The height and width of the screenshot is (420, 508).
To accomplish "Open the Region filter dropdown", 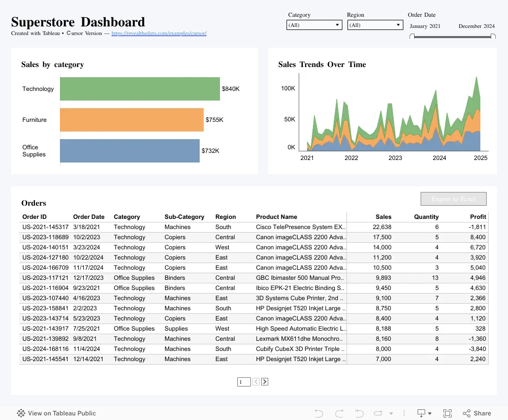I will click(x=375, y=25).
